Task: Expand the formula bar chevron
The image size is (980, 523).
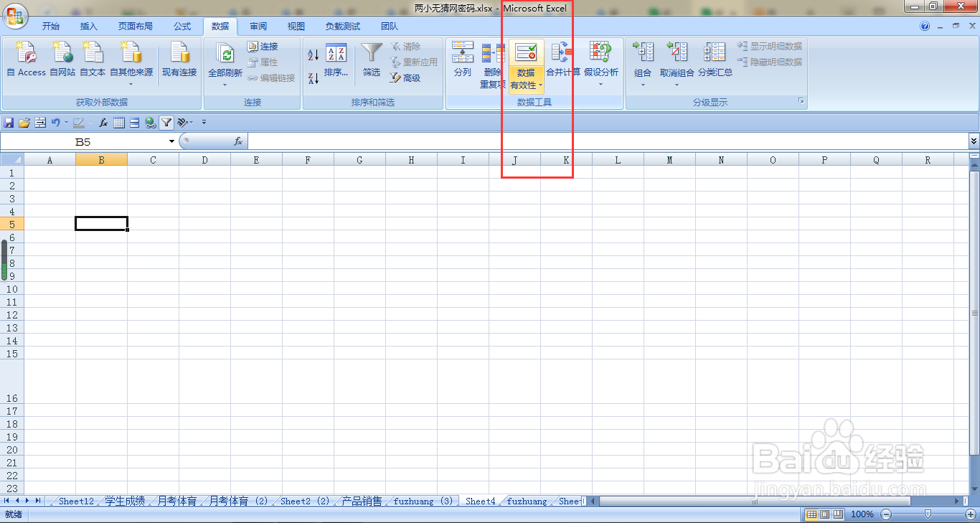Action: [974, 142]
